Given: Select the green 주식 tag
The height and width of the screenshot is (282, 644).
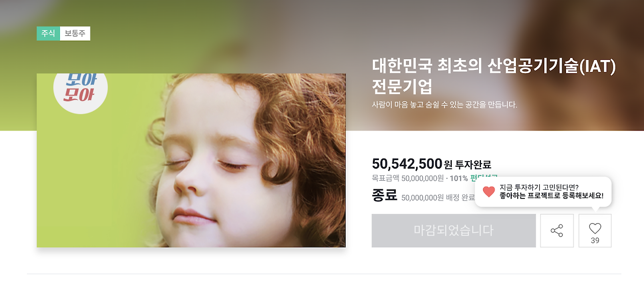Looking at the screenshot, I should click(x=48, y=33).
